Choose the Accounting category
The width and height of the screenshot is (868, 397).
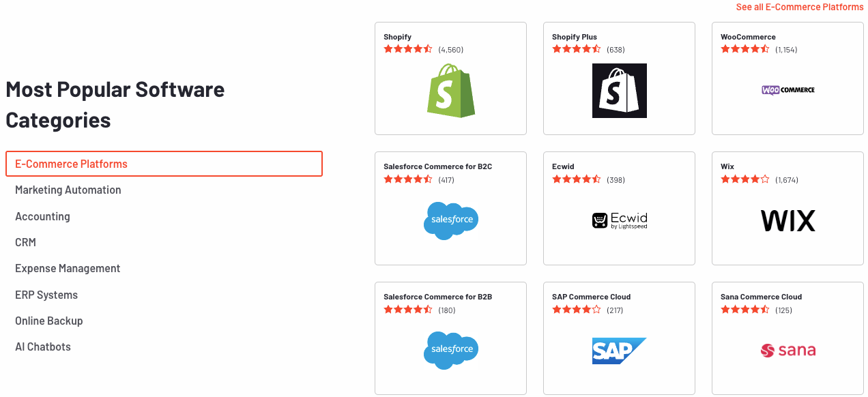coord(42,216)
